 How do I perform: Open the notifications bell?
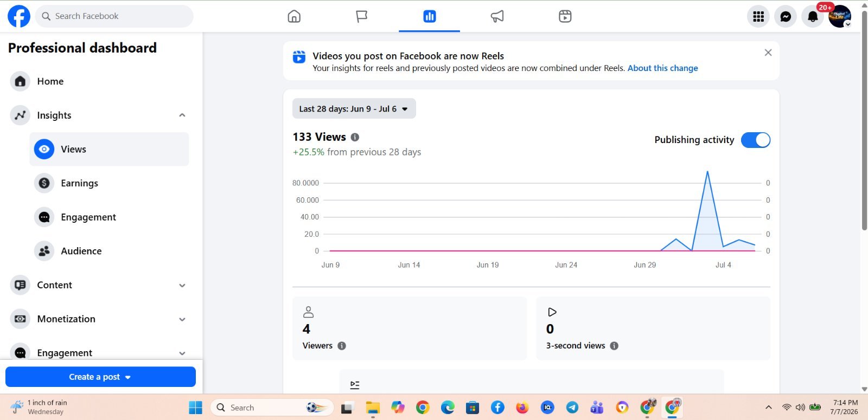pos(813,16)
